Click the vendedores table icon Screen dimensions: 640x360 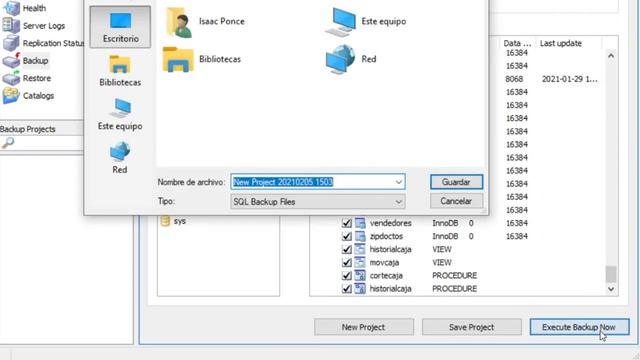point(360,223)
